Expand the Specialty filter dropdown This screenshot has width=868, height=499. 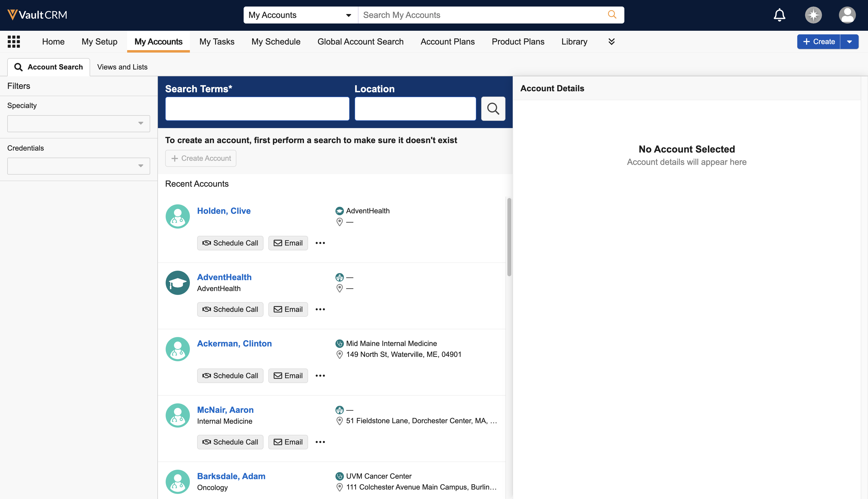point(78,123)
